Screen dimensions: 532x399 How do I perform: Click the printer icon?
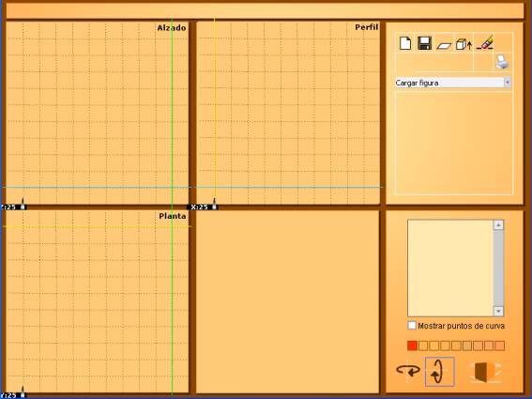[x=502, y=62]
